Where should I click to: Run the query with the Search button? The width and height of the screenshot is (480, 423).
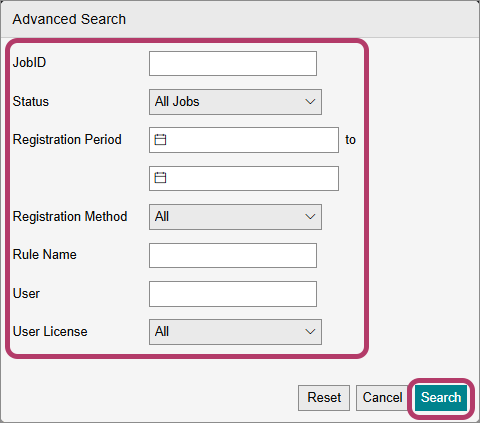click(x=441, y=398)
